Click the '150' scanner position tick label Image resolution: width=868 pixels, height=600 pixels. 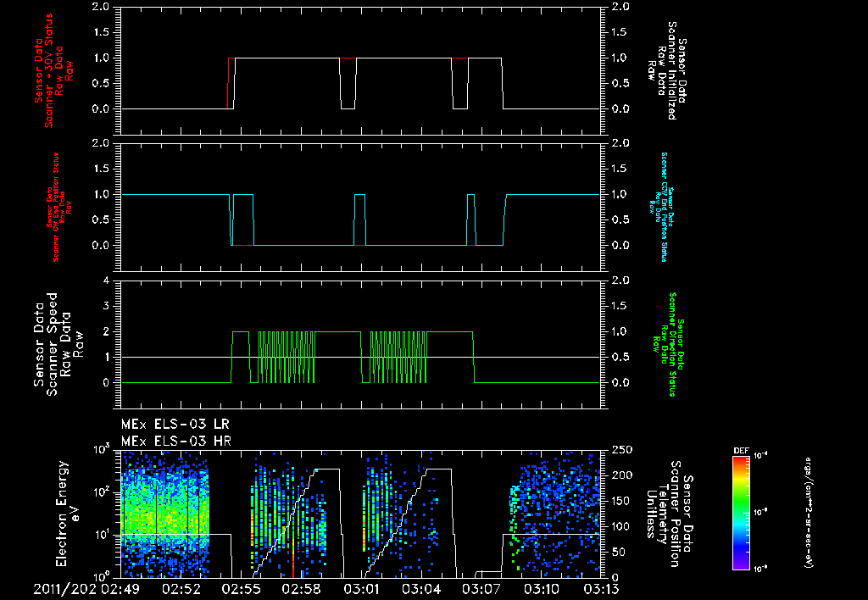tap(621, 501)
